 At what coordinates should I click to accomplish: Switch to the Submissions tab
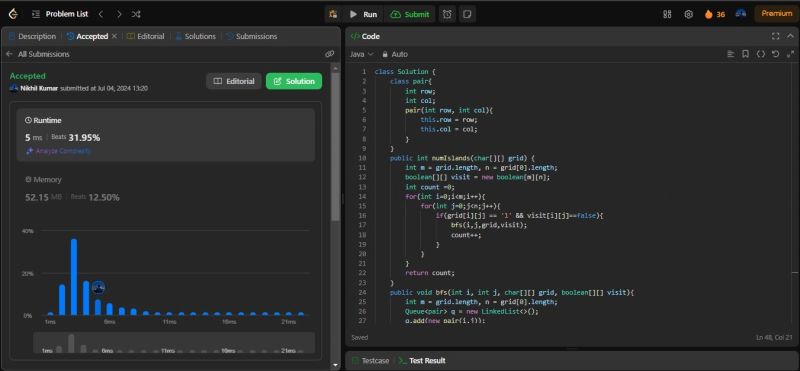coord(252,36)
